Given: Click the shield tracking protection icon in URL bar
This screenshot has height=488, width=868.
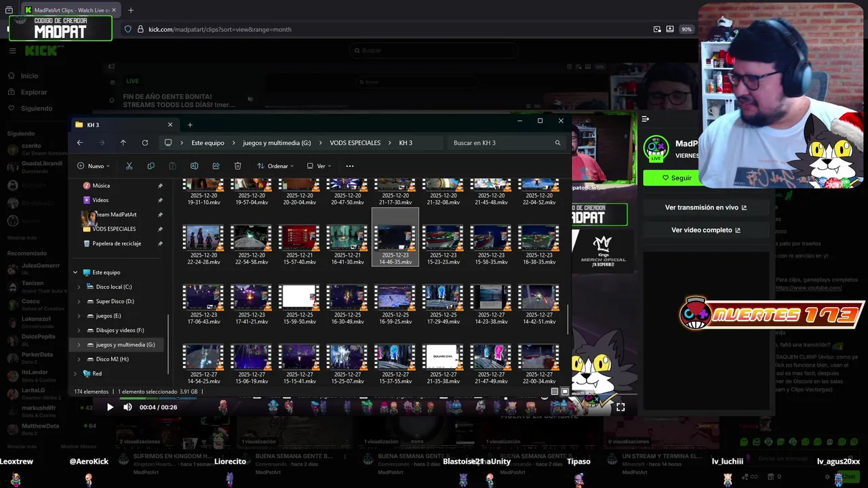Looking at the screenshot, I should tap(127, 29).
